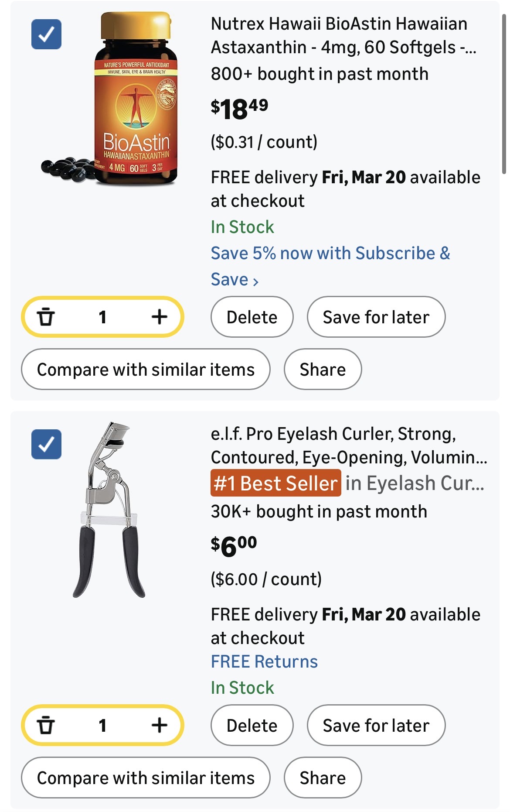Compare eyelash curler with similar items
510x812 pixels.
pyautogui.click(x=146, y=778)
